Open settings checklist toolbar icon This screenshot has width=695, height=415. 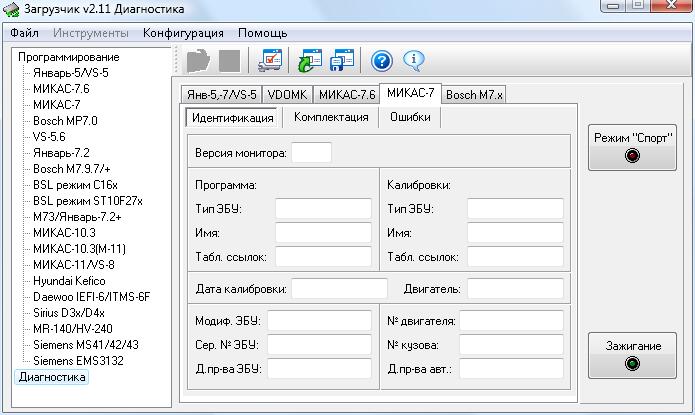(x=270, y=60)
